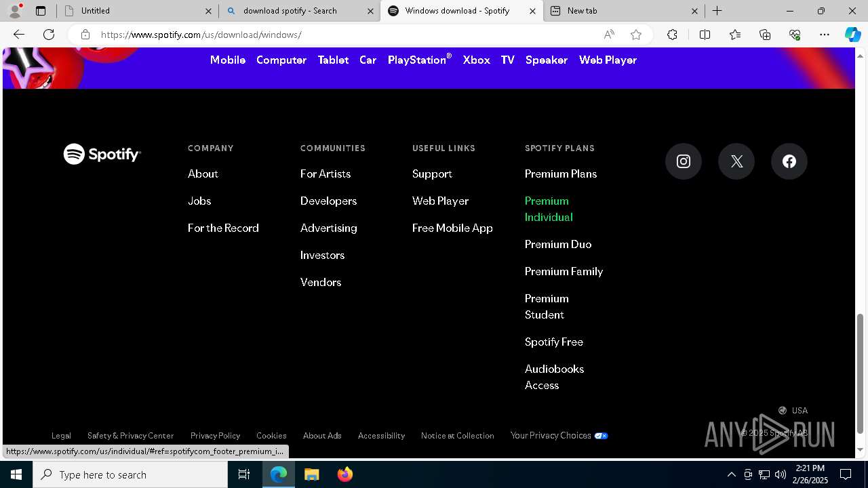Show hidden system tray icons
868x488 pixels.
(x=731, y=474)
